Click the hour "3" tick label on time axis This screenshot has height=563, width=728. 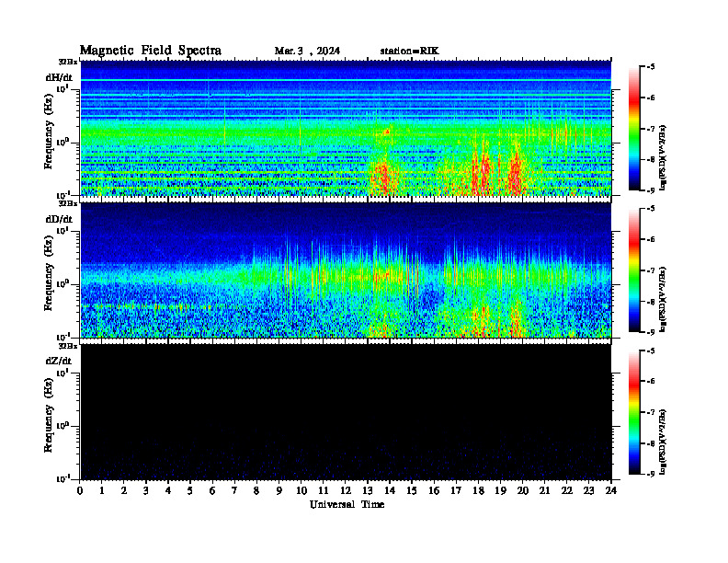tap(146, 491)
